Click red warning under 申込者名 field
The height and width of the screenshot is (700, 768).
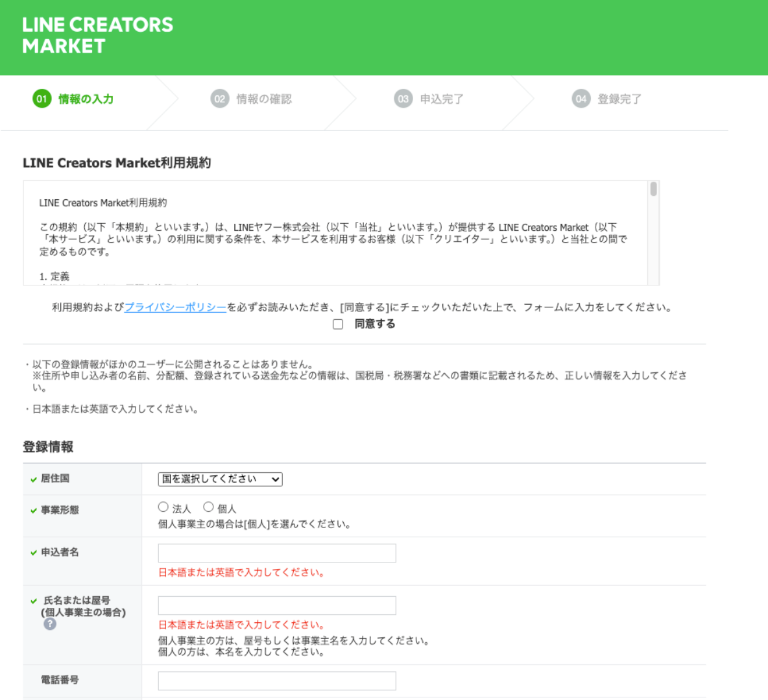tap(241, 573)
